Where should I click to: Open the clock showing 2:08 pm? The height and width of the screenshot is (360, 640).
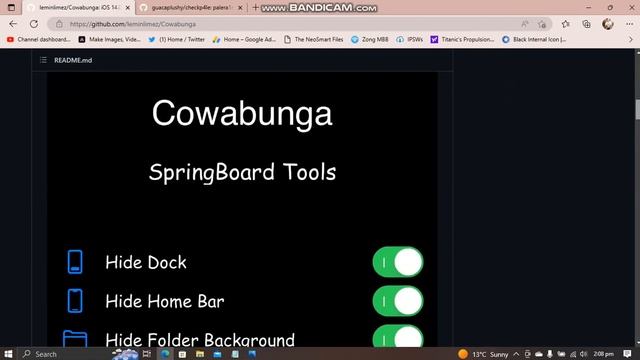pos(604,354)
